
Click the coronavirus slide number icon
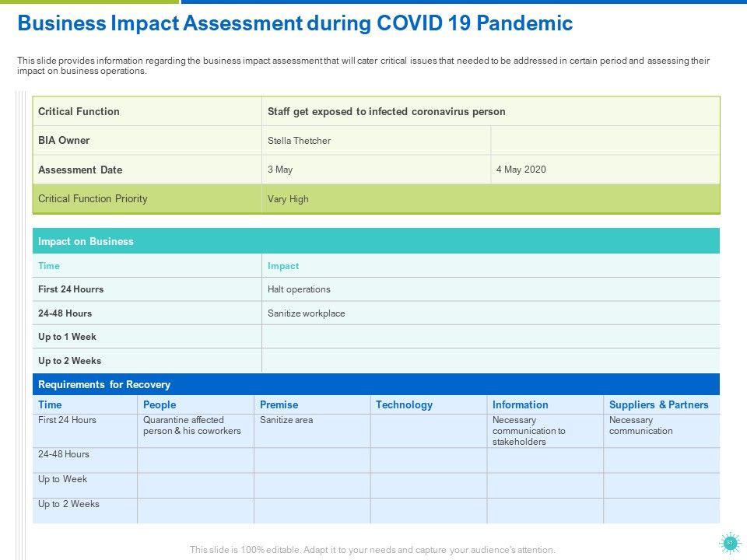[730, 543]
